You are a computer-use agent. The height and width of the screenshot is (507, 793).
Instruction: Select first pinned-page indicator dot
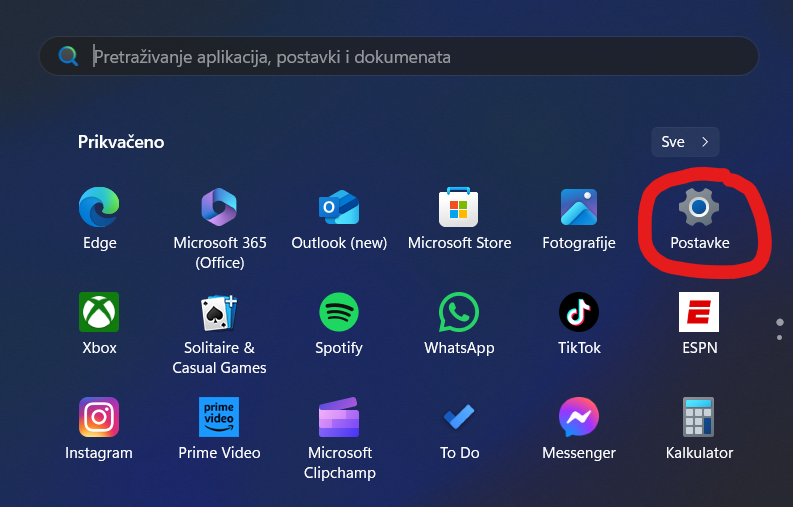[x=780, y=322]
